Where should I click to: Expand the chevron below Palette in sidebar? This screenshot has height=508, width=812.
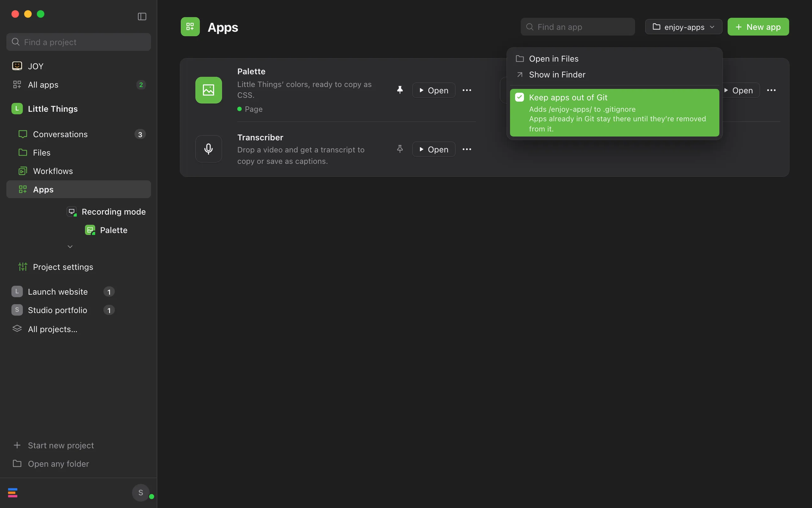[70, 247]
